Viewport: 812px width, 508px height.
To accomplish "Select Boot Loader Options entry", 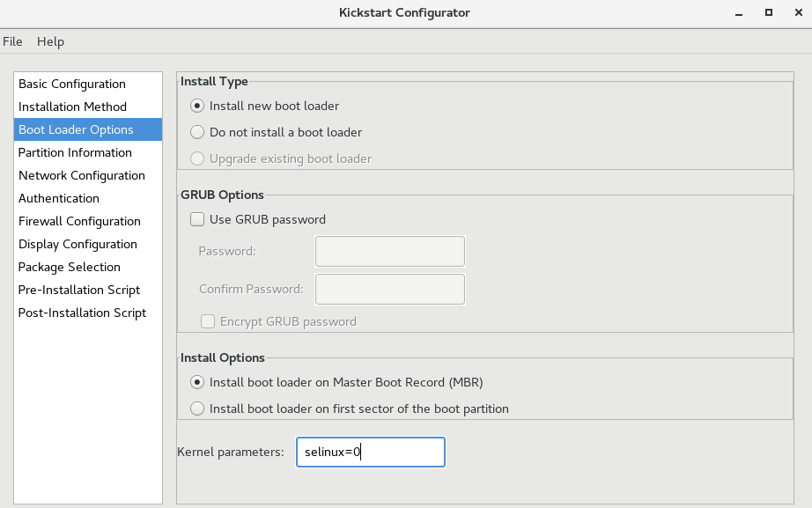I will (x=88, y=129).
